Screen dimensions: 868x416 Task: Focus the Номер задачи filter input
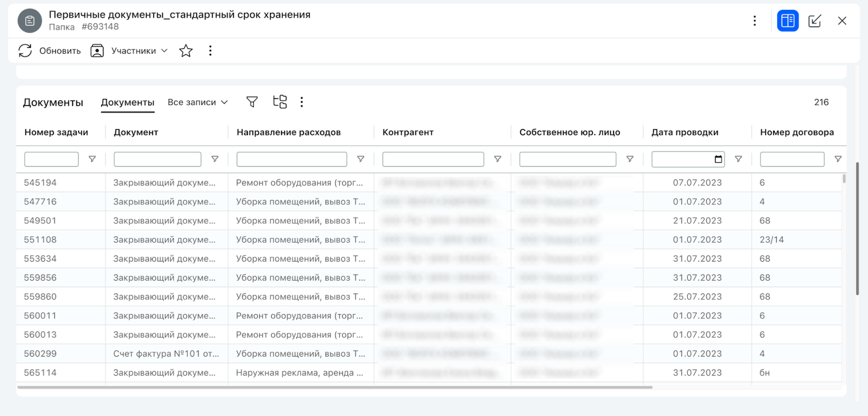[x=52, y=159]
